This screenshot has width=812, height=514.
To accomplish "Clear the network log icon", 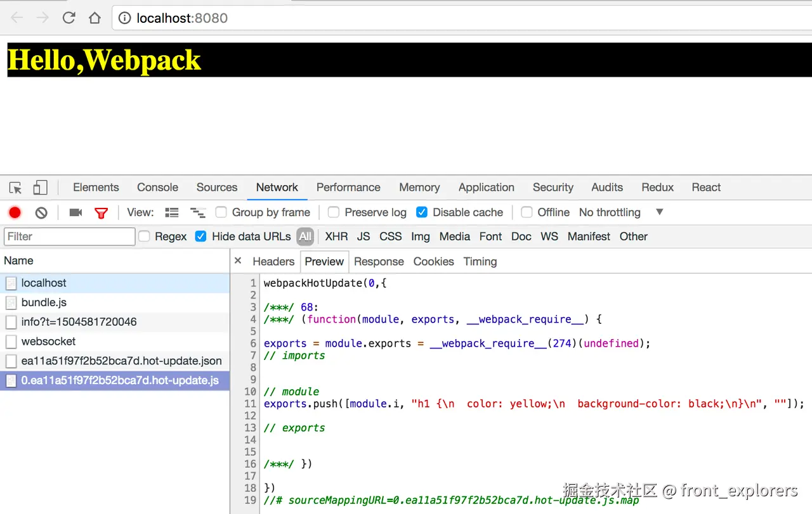I will [x=41, y=212].
